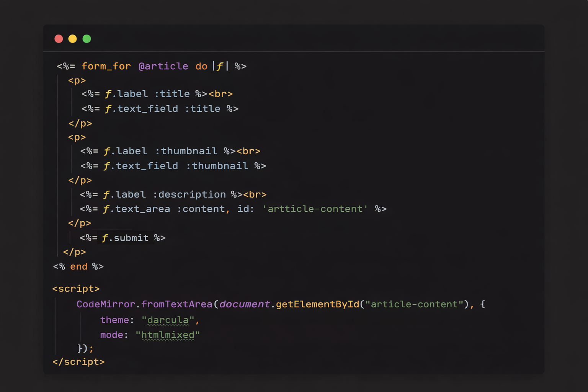The image size is (588, 392).
Task: Click the CodeMirror.fromTextArea call
Action: pyautogui.click(x=145, y=304)
